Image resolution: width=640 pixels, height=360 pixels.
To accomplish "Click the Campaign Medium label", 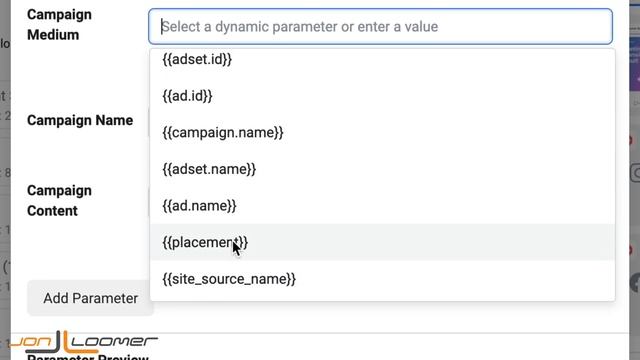I will [x=59, y=25].
